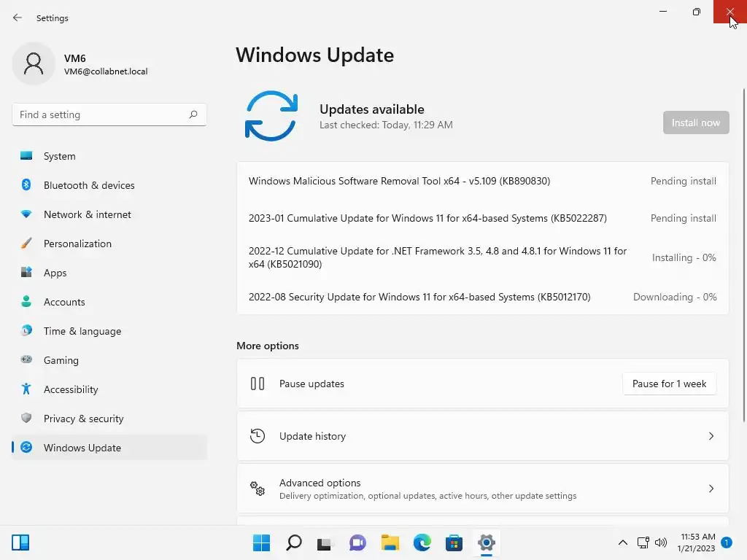Image resolution: width=747 pixels, height=560 pixels.
Task: Open Bluetooth & devices category
Action: point(109,185)
